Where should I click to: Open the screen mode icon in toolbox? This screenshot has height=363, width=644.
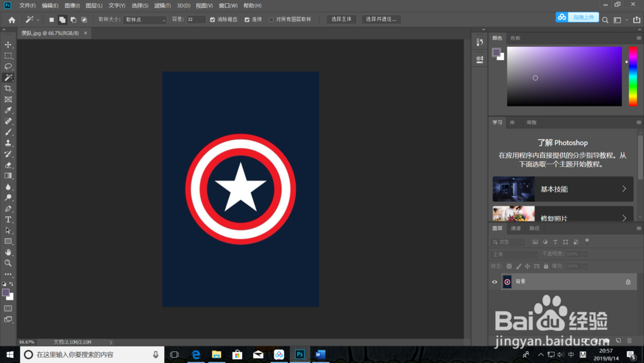coord(8,319)
